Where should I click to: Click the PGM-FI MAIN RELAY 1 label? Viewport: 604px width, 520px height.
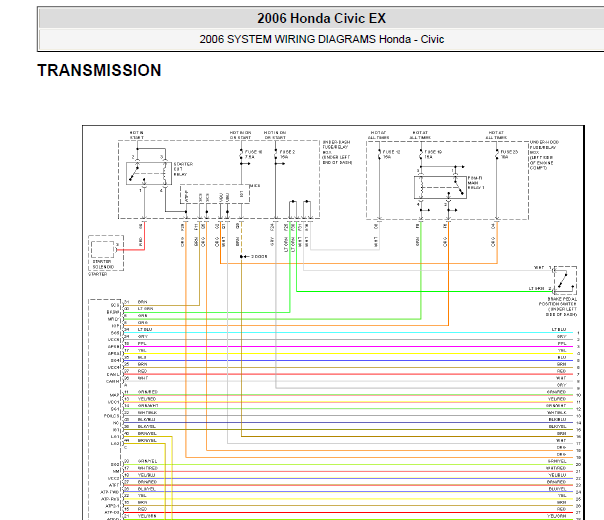476,183
